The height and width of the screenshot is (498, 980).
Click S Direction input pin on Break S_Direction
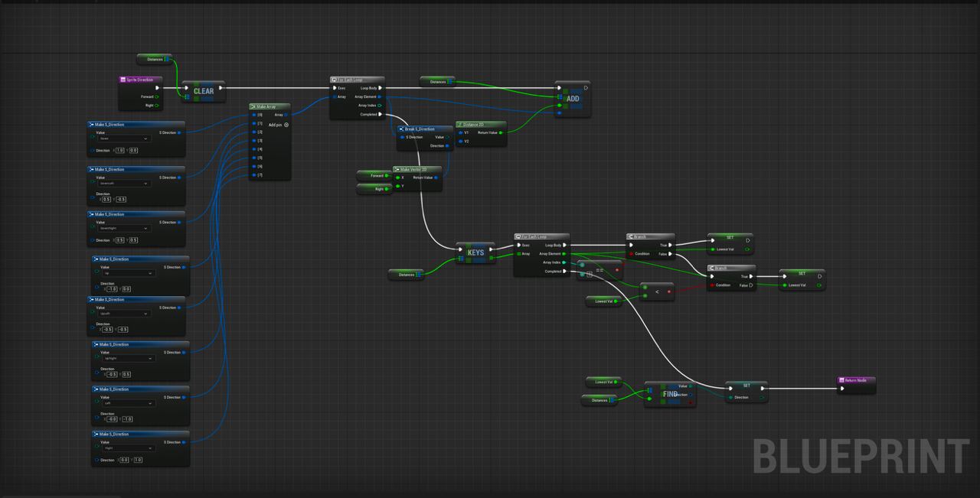(402, 137)
